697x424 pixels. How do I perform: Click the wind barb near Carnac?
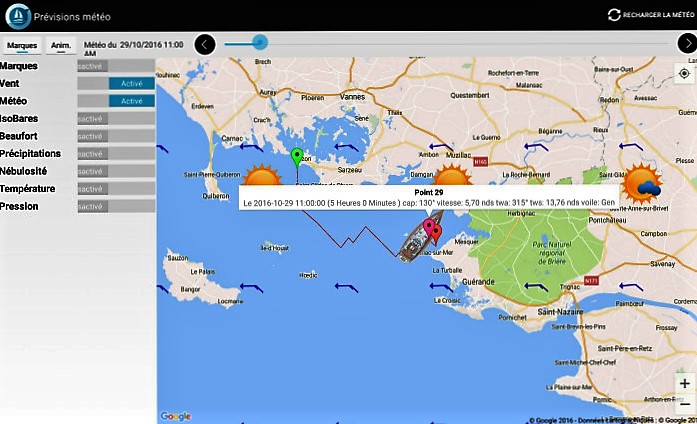coord(252,147)
